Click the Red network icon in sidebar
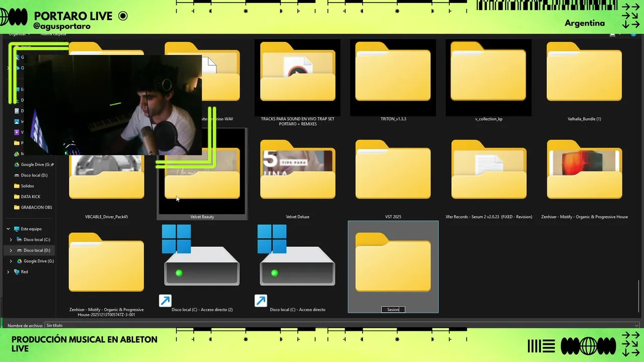Screen dimensions: 644x362 coord(17,271)
